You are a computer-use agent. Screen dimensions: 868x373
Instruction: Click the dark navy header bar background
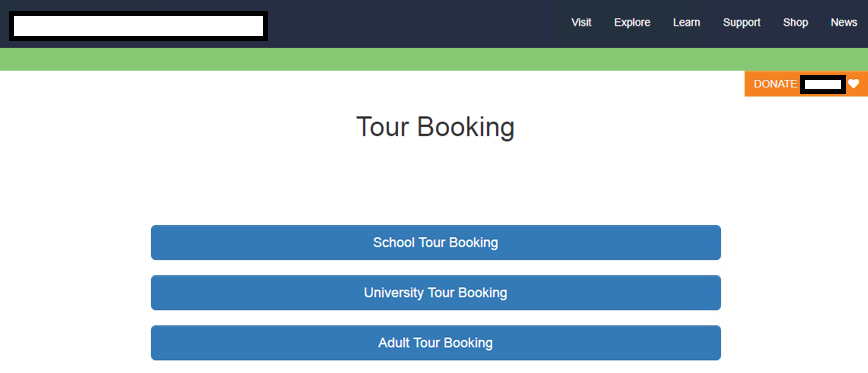coord(415,24)
